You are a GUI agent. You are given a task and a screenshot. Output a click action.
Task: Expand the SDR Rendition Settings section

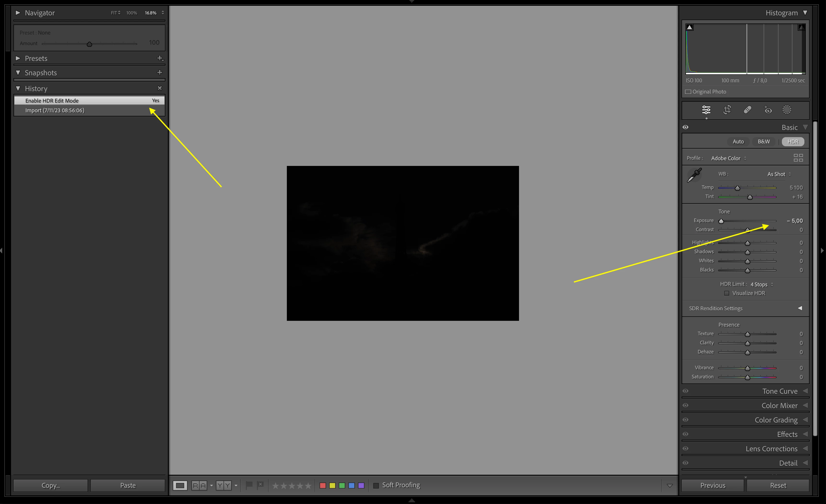point(800,308)
